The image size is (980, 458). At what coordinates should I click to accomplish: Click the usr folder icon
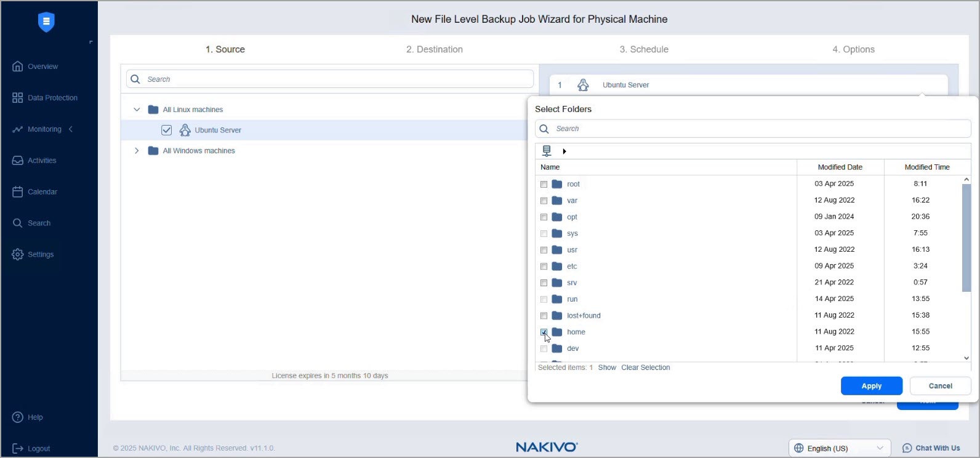(557, 250)
